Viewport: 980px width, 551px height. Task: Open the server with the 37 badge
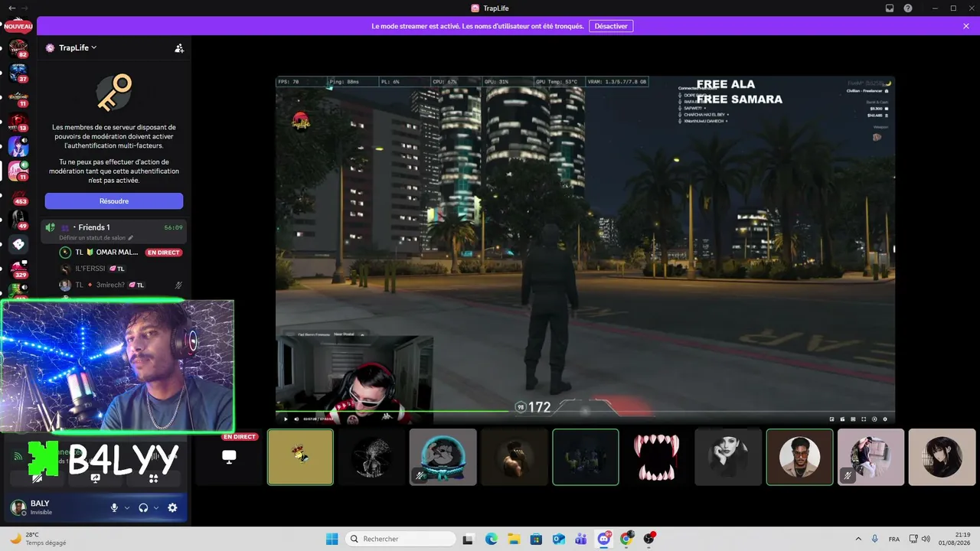(x=18, y=73)
